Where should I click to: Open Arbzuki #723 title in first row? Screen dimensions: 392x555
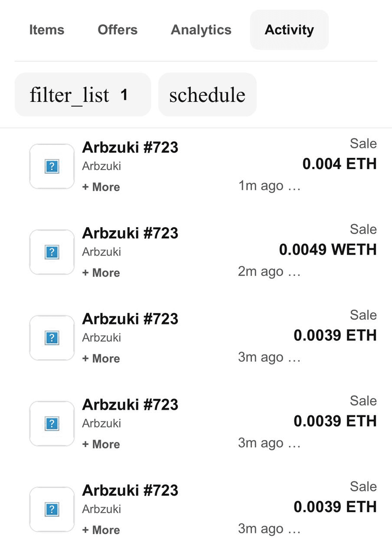tap(130, 147)
